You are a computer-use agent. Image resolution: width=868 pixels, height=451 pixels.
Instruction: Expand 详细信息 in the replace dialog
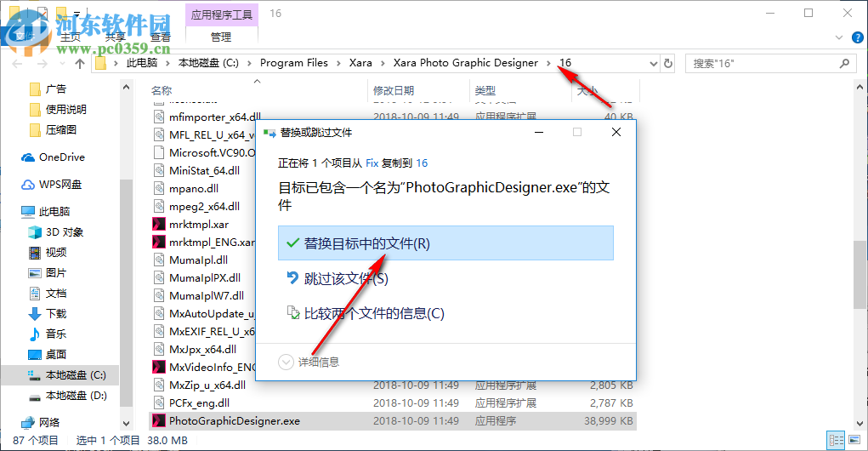click(x=309, y=362)
